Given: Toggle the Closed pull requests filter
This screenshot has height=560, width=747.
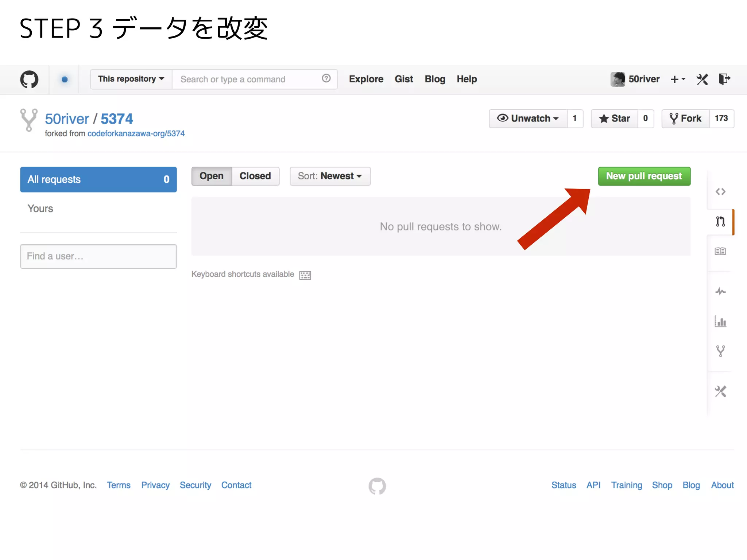Looking at the screenshot, I should click(255, 176).
